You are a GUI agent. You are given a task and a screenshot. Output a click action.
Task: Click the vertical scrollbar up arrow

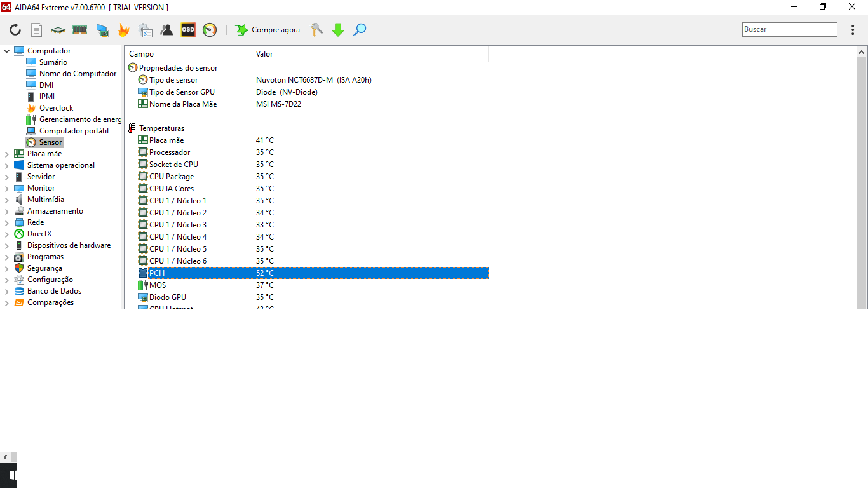click(862, 53)
